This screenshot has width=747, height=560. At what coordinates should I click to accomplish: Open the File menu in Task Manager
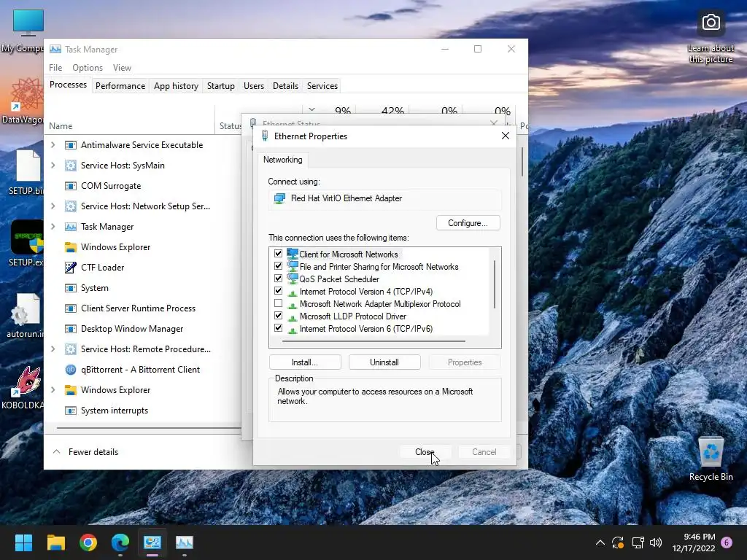tap(55, 68)
